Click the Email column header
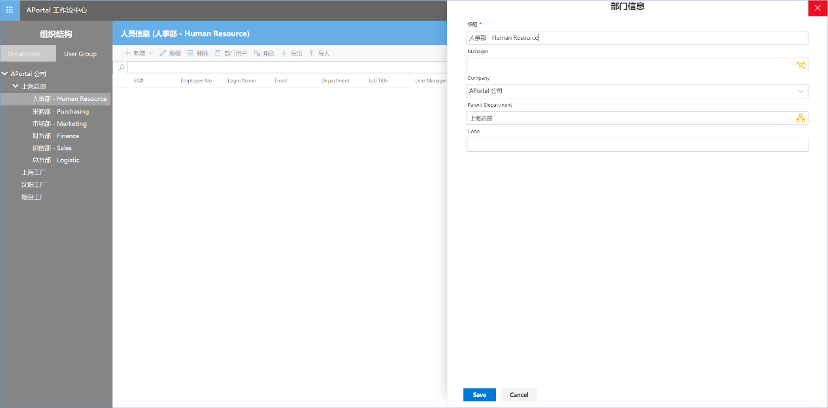Screen dimensions: 828x408 click(280, 81)
